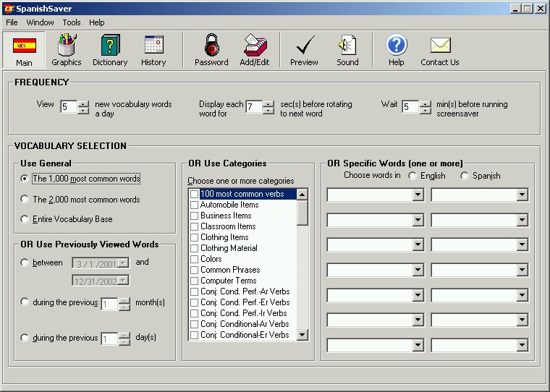Click the SpanishSaver title bar app icon
This screenshot has width=550, height=392.
tap(9, 9)
